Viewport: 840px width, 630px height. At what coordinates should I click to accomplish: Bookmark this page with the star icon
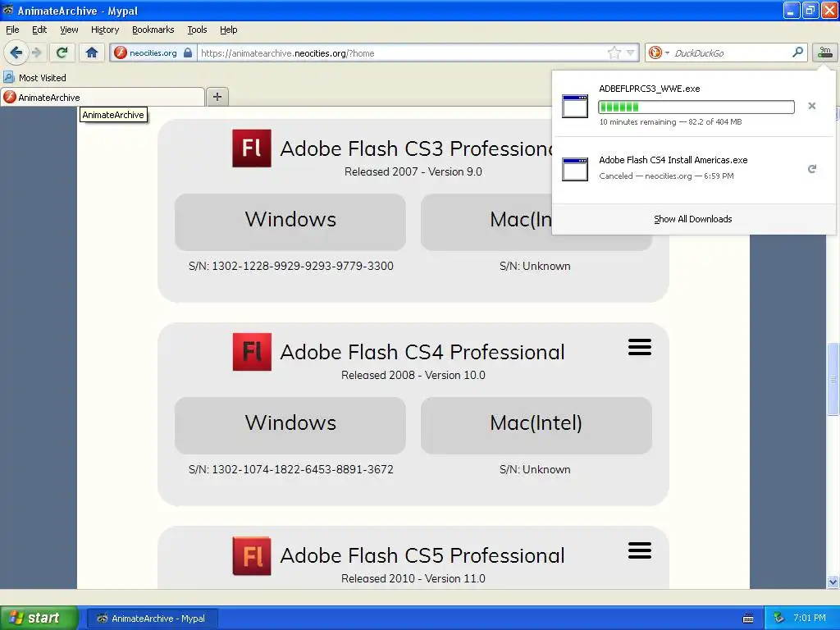click(x=614, y=52)
